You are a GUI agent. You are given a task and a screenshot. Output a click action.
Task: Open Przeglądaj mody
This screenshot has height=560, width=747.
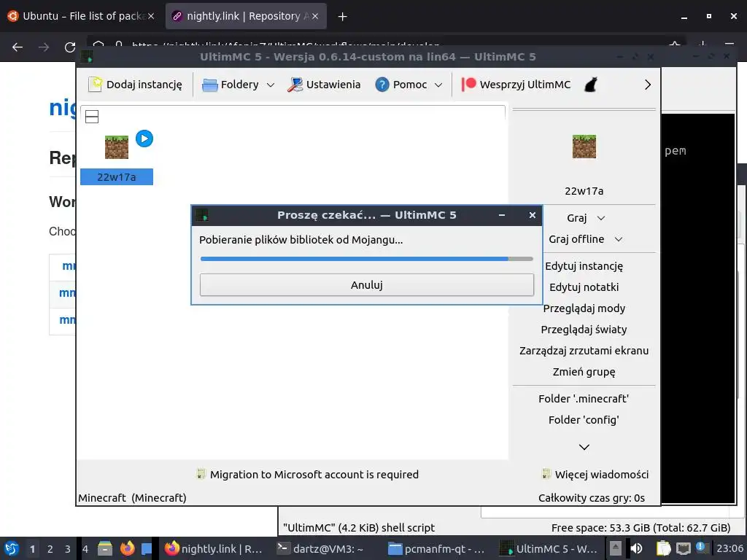click(x=584, y=308)
